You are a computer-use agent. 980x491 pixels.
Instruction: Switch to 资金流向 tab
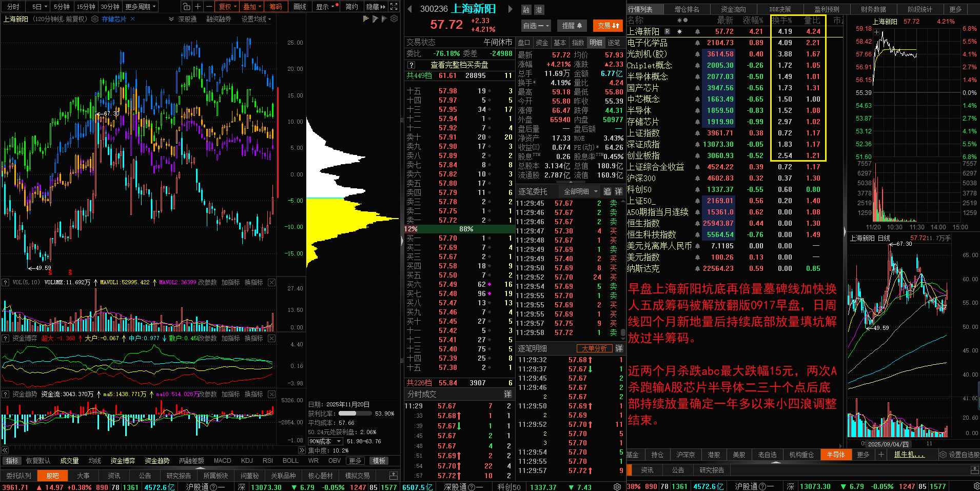[x=733, y=9]
